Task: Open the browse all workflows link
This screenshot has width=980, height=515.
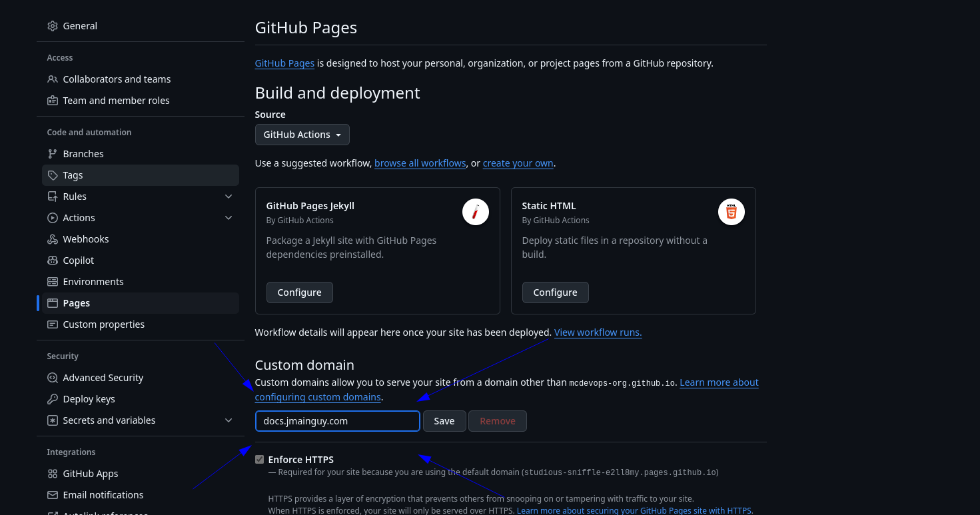Action: pos(420,163)
